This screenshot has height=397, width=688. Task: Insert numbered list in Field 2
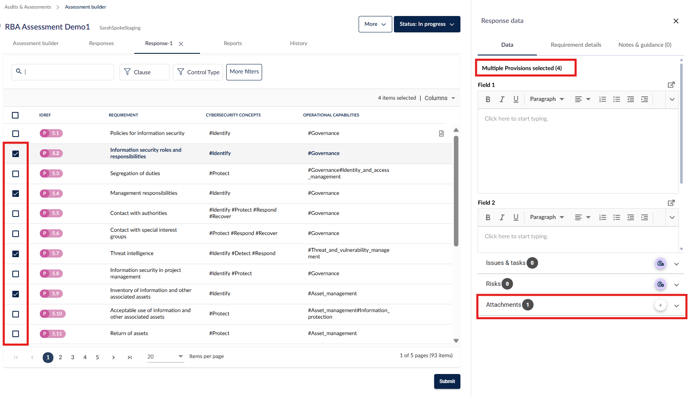point(602,217)
